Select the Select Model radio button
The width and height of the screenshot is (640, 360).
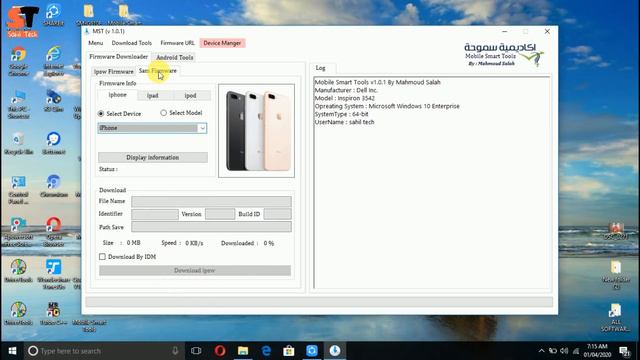coord(163,113)
